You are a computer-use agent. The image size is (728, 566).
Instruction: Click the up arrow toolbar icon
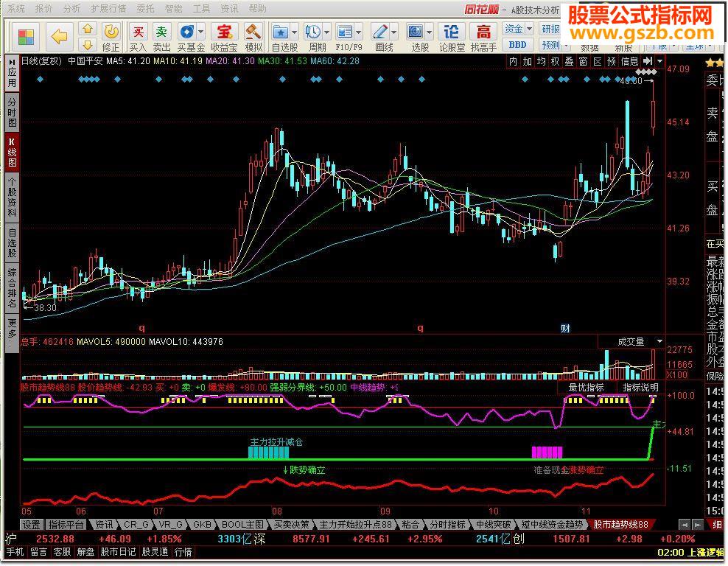(87, 29)
